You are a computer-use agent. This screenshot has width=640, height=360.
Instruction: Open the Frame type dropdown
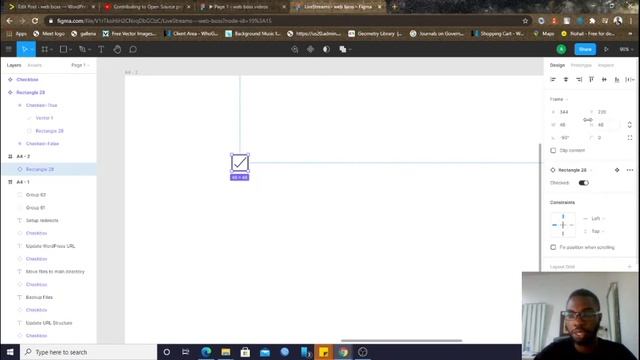pyautogui.click(x=559, y=99)
